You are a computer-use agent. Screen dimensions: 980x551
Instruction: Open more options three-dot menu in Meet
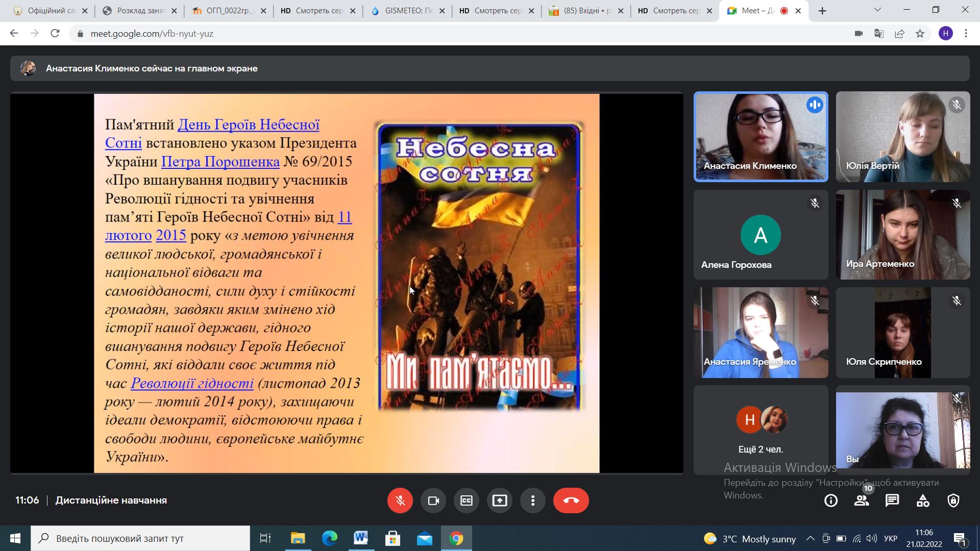[533, 500]
